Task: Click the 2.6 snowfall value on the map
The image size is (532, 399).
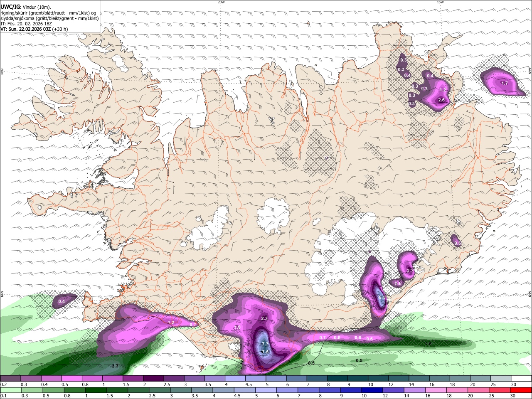Action: point(441,100)
